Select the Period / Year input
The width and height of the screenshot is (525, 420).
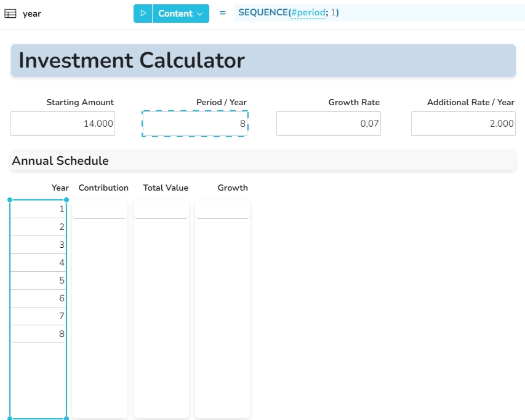194,124
